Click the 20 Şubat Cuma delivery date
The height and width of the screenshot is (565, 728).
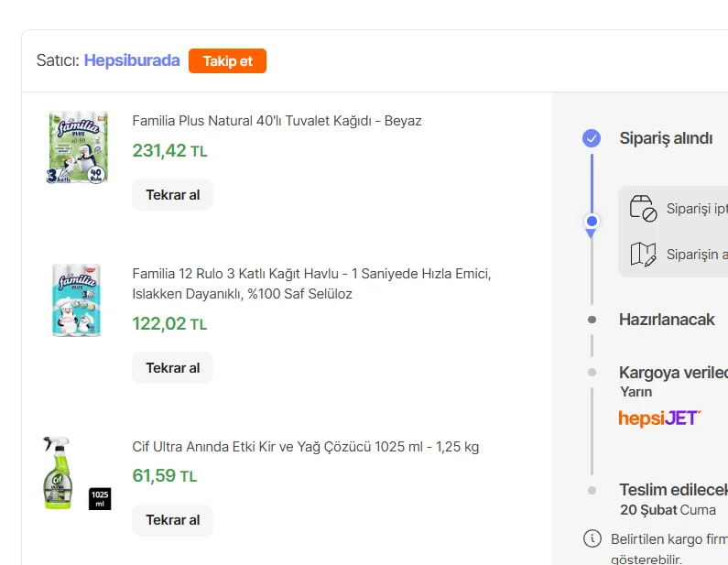tap(668, 510)
